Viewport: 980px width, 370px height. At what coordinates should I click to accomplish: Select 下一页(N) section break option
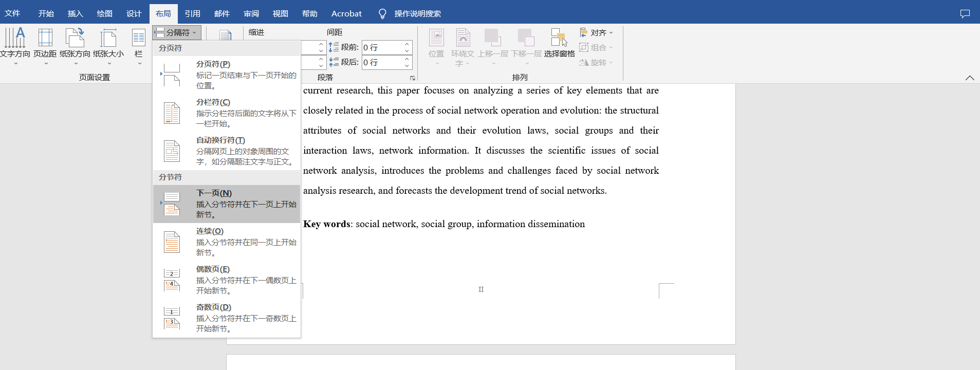tap(227, 204)
